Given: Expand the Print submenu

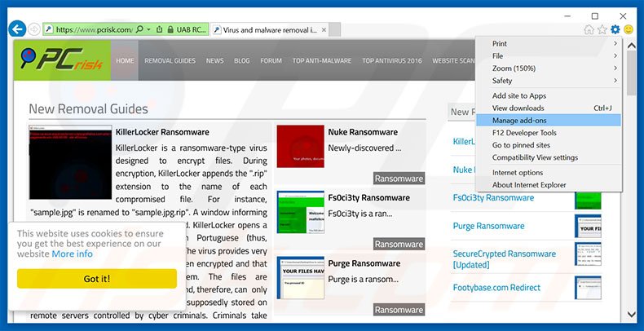Looking at the screenshot, I should 549,43.
